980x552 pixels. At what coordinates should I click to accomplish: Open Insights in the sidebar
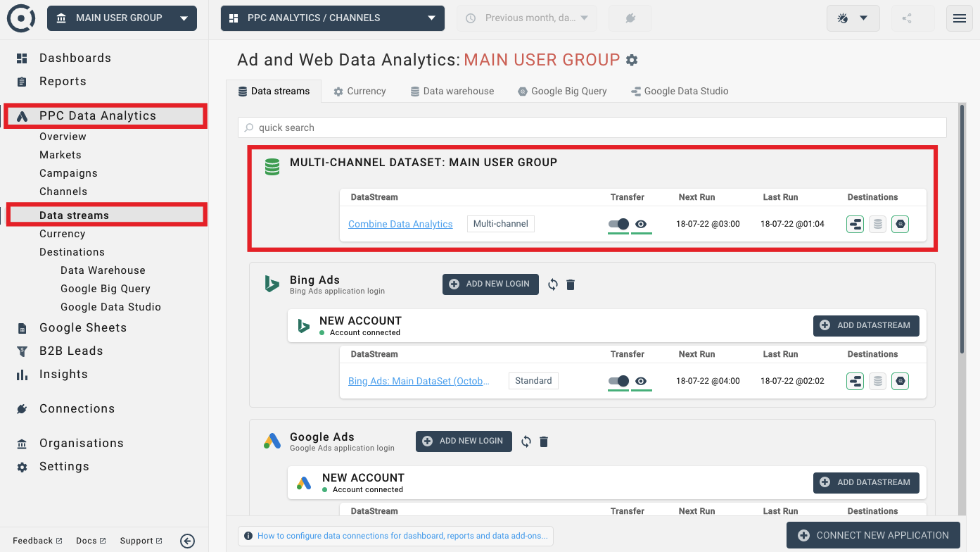tap(63, 374)
